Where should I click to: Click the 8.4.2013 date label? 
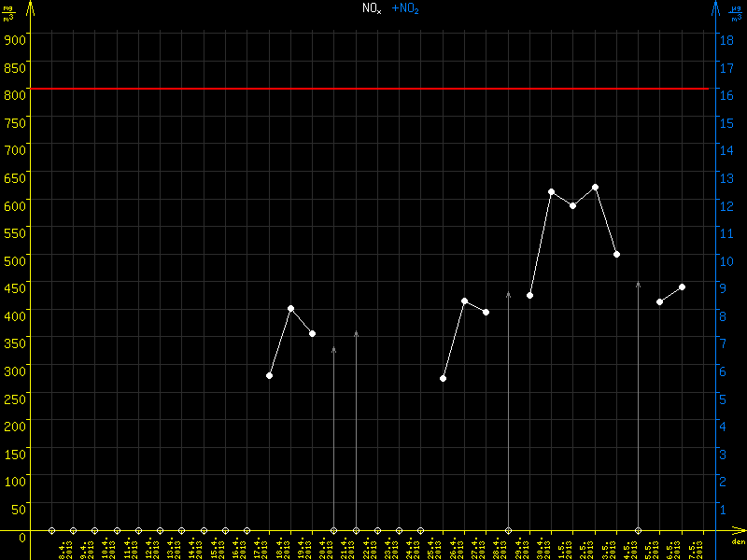pyautogui.click(x=62, y=547)
